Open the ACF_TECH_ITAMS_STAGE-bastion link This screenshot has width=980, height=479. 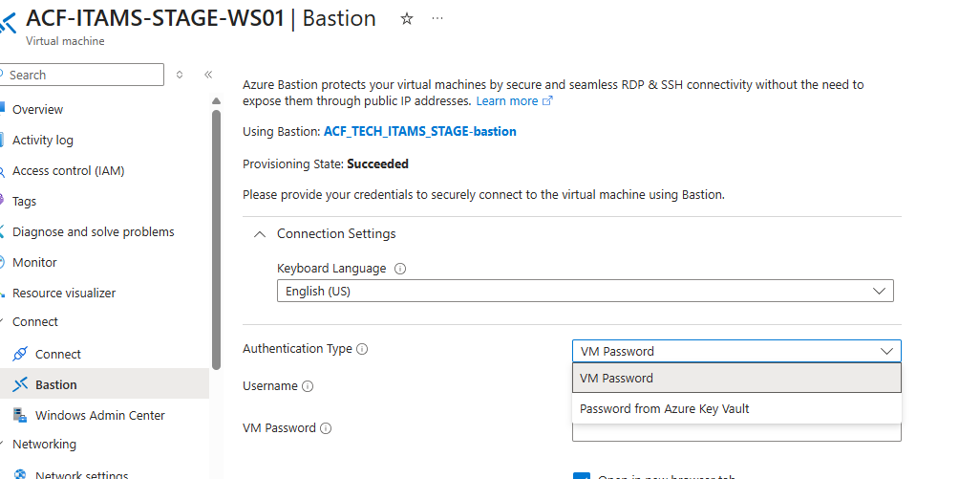(x=420, y=132)
